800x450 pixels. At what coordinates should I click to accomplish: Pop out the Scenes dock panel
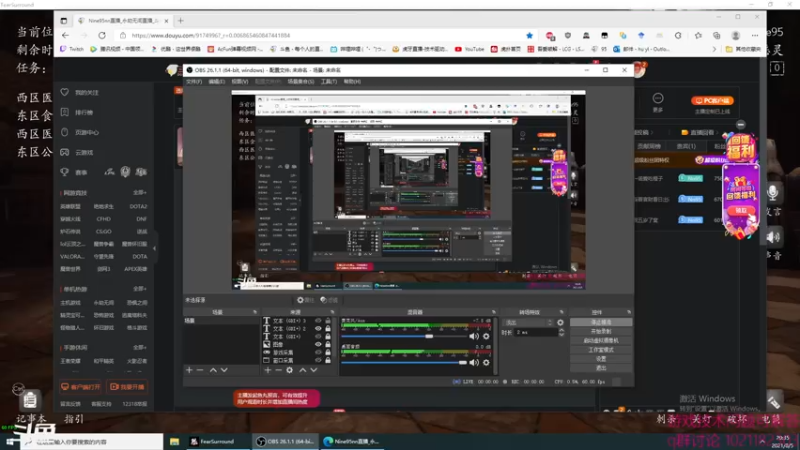(x=255, y=312)
